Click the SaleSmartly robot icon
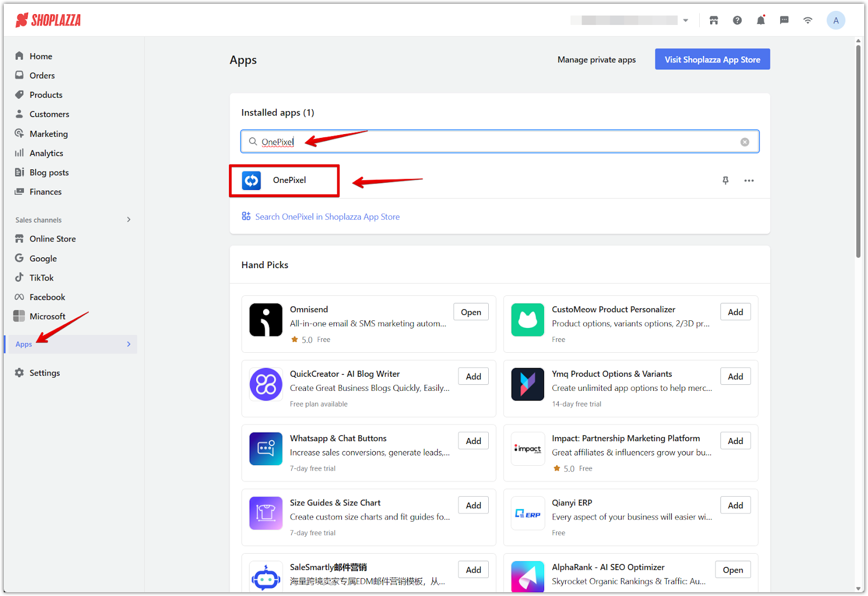The height and width of the screenshot is (596, 868). [266, 577]
